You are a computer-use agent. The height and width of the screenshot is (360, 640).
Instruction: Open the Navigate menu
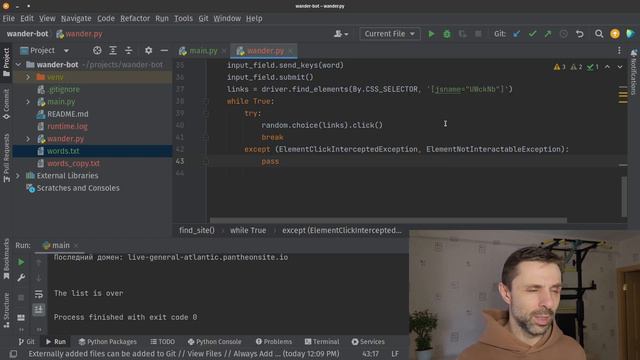[76, 18]
